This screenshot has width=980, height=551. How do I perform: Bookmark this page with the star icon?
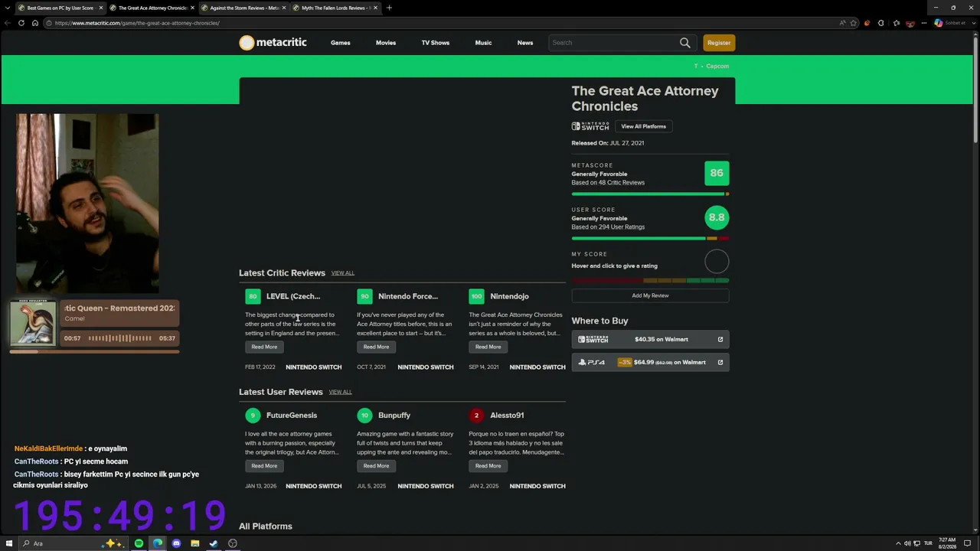[x=853, y=23]
